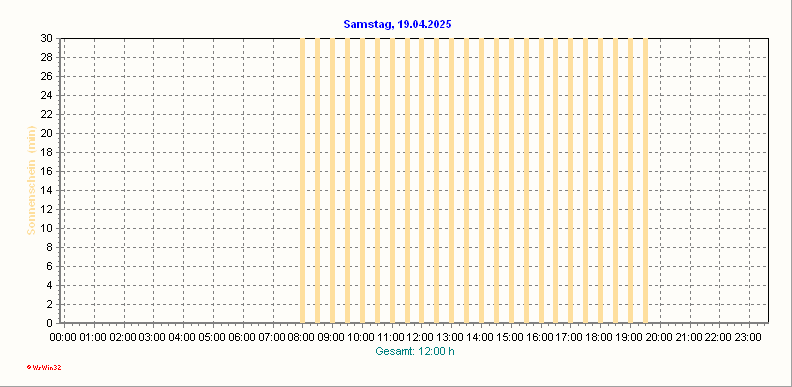Image resolution: width=792 pixels, height=387 pixels.
Task: Click the chart title Samstag, 19.04.2025
Action: (x=397, y=24)
